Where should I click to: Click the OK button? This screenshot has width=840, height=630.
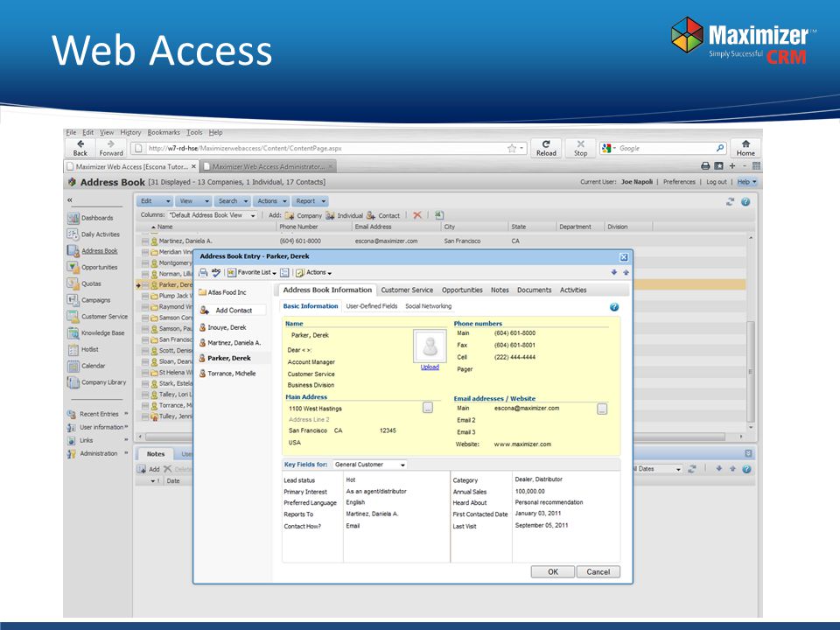[x=553, y=571]
